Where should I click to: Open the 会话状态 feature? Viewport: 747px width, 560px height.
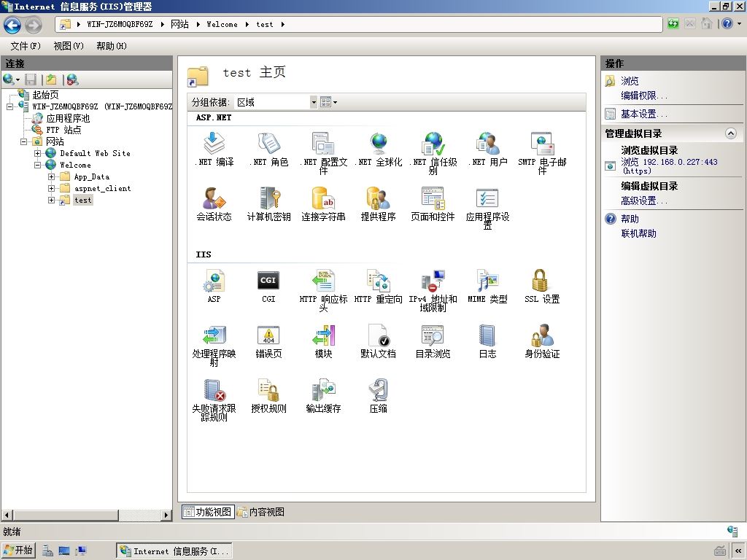[214, 204]
